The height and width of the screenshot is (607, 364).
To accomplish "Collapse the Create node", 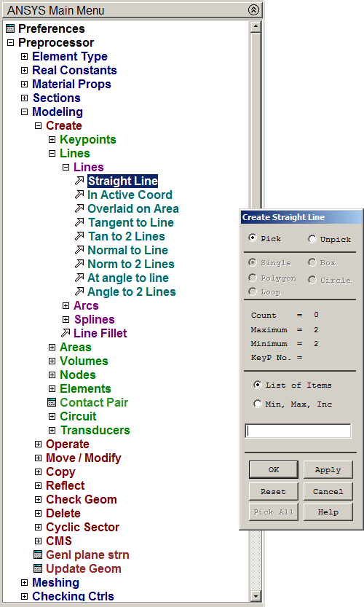I will coord(38,126).
